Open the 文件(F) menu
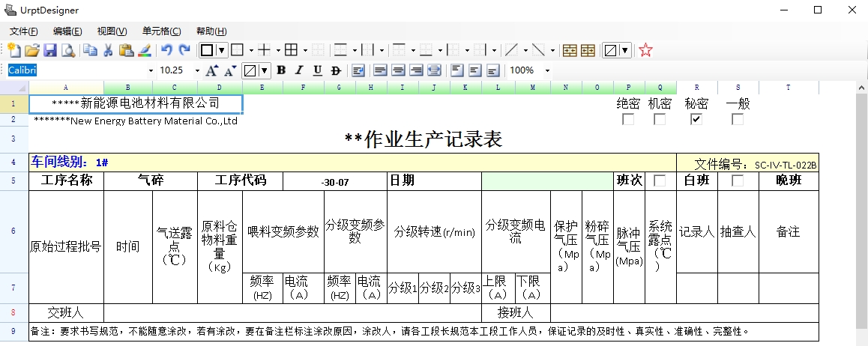Viewport: 868px width, 346px height. tap(23, 31)
